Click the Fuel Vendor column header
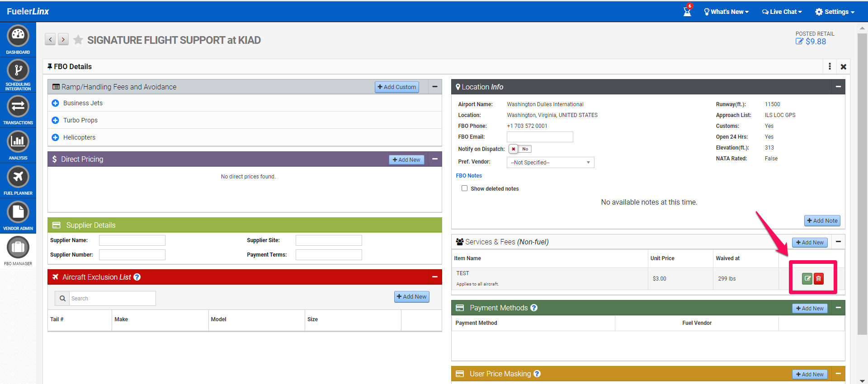Screen dimensions: 868x384 tap(697, 323)
